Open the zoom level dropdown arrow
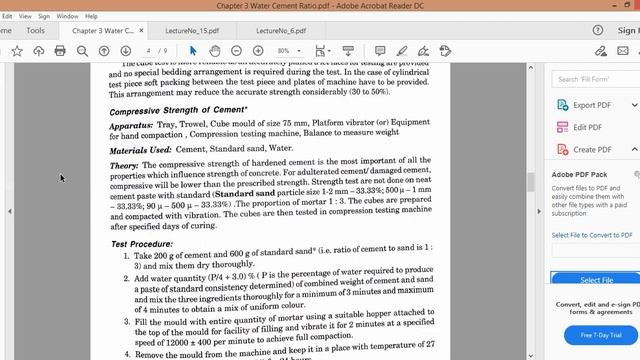The image size is (640, 360). point(299,51)
